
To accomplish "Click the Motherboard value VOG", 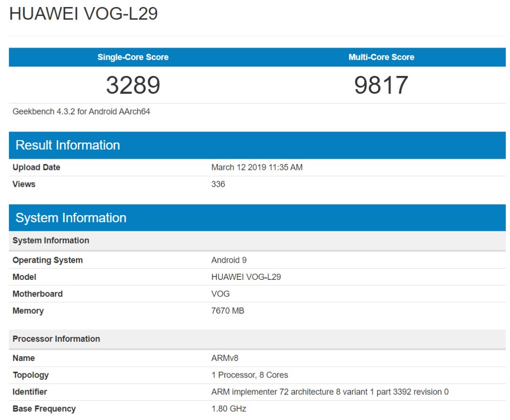I will pos(221,294).
